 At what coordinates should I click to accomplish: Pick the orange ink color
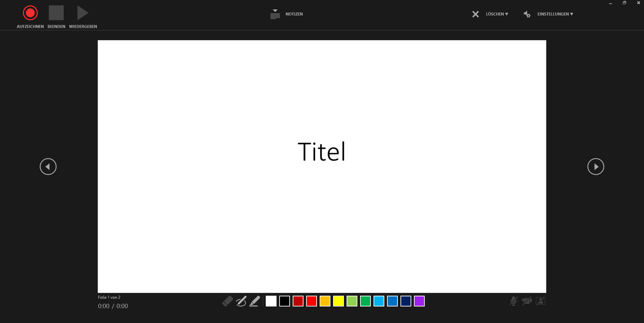point(325,301)
